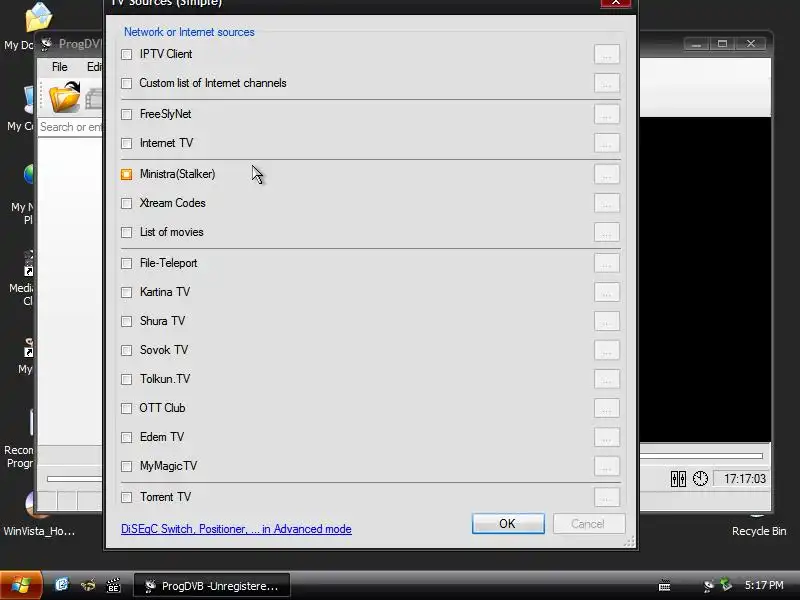The image size is (800, 600).
Task: Tick the Sovok TV checkbox
Action: (127, 351)
